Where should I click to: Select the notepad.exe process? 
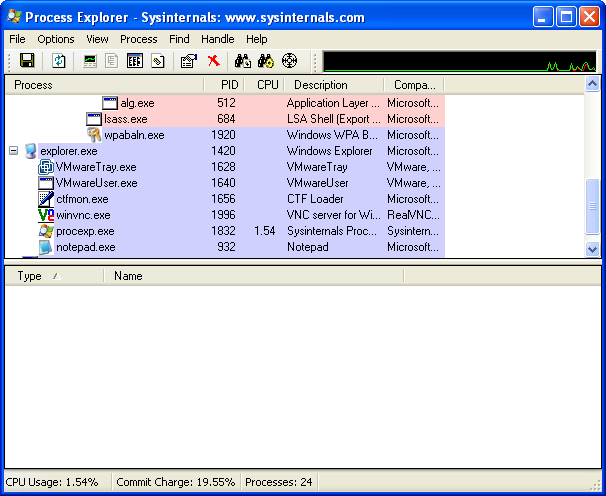(x=85, y=247)
